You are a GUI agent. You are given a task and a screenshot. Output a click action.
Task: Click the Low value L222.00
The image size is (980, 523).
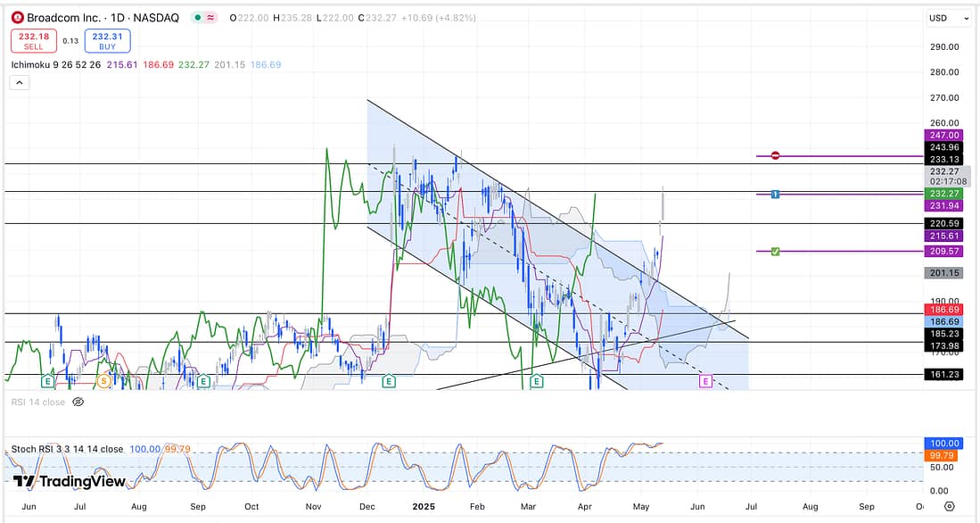[x=335, y=18]
